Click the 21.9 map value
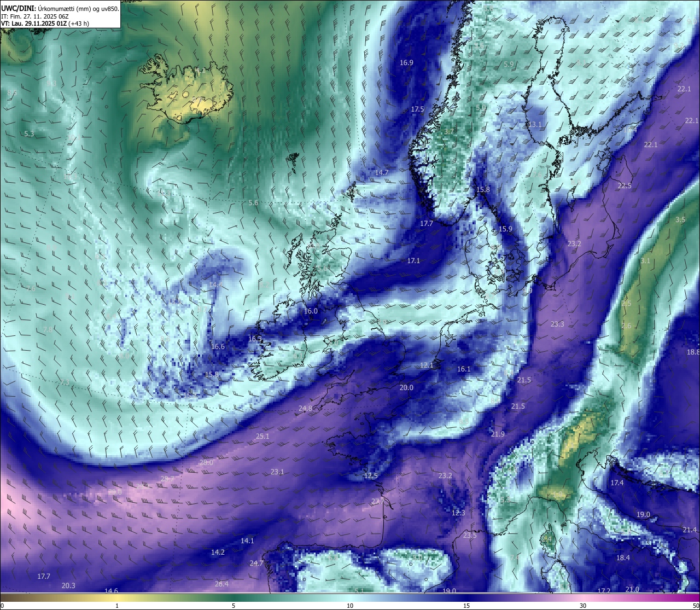700x610 pixels. [x=498, y=434]
